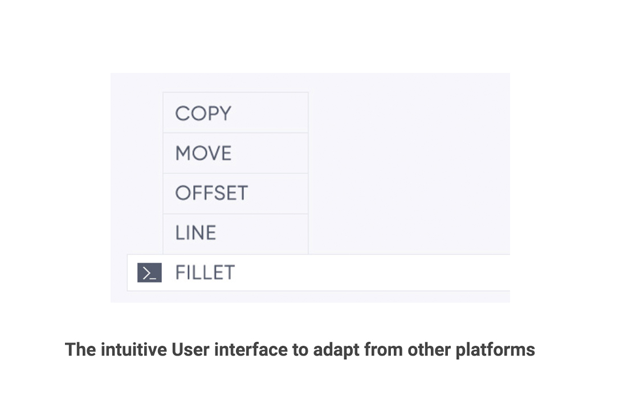Pick the OFFSET command suggestion
This screenshot has height=411, width=620.
(x=211, y=193)
